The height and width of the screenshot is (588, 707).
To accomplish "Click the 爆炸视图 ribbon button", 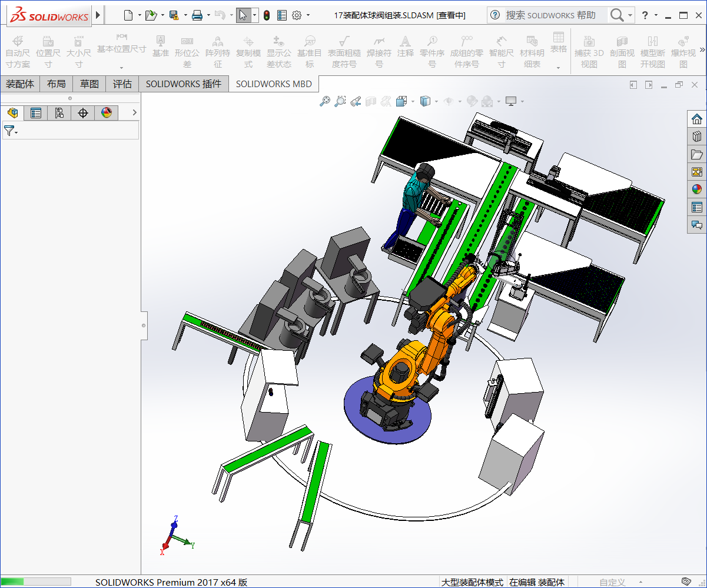I will click(x=683, y=52).
